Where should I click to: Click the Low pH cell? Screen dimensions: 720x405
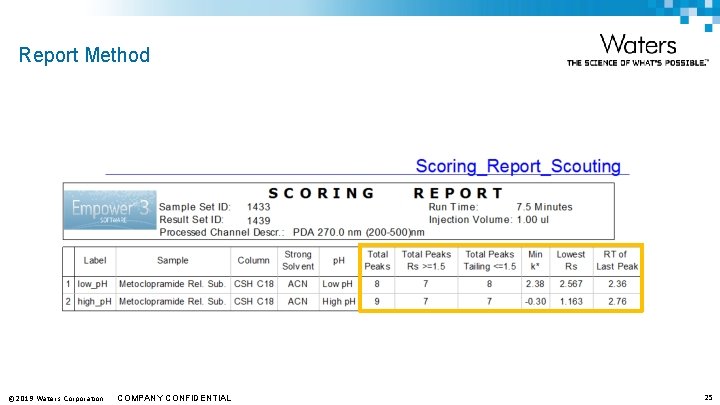(338, 284)
